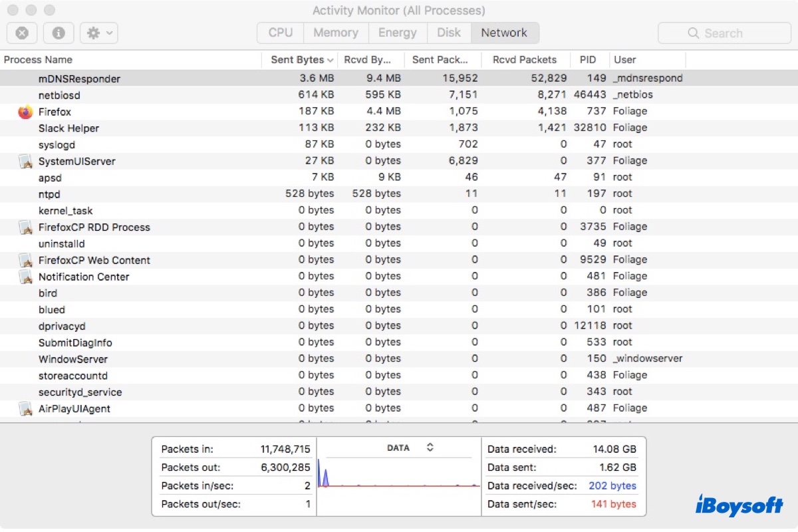
Task: Click the stop process X icon
Action: coord(22,33)
